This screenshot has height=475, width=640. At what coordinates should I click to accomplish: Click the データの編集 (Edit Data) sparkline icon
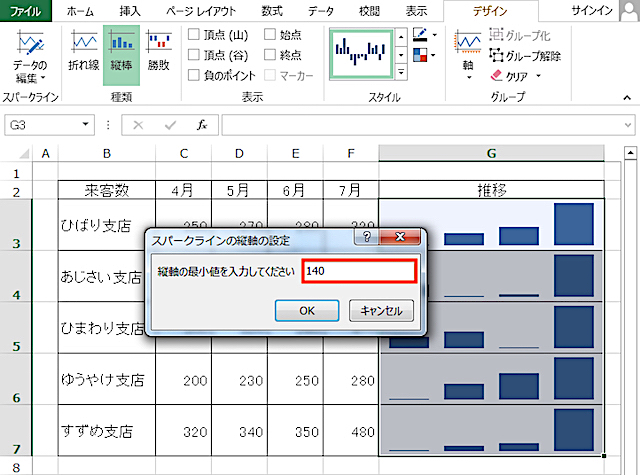29,56
